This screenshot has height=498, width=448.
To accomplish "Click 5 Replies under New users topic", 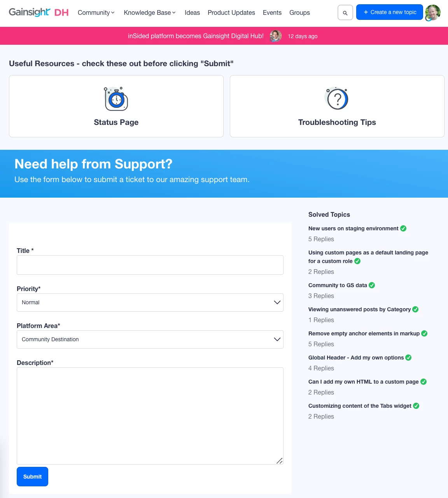I will (x=321, y=239).
